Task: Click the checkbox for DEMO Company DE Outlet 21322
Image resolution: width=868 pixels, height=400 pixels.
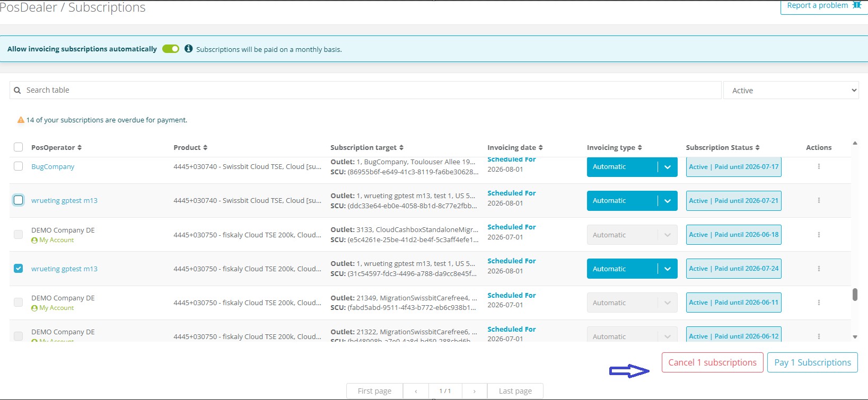Action: tap(18, 336)
